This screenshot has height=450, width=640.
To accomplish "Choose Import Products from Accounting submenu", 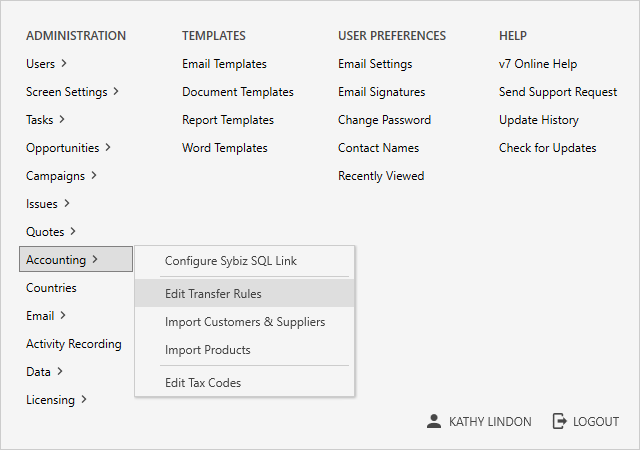I will (x=207, y=350).
